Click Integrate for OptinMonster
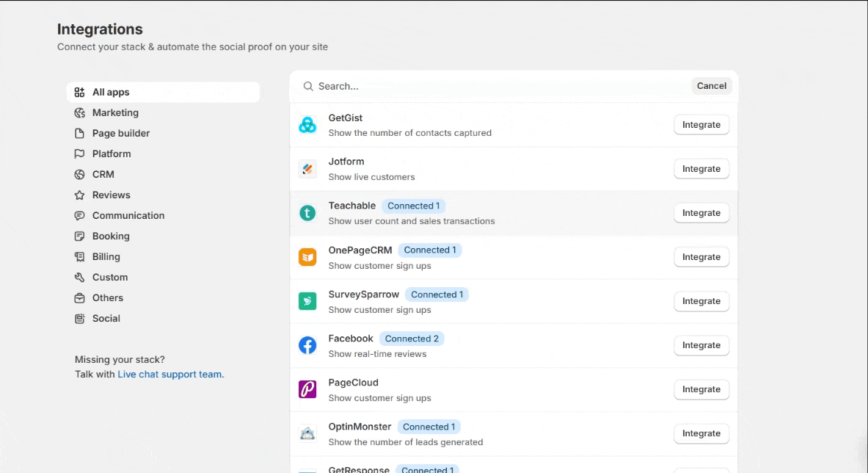 [x=701, y=433]
